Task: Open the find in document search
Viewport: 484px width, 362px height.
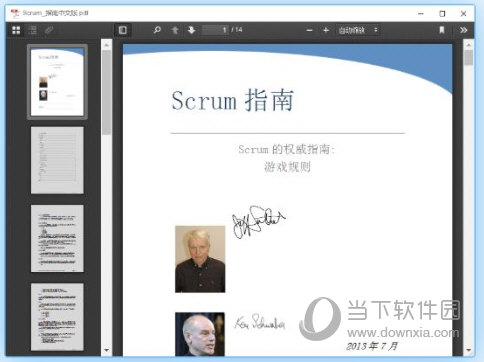Action: (157, 30)
